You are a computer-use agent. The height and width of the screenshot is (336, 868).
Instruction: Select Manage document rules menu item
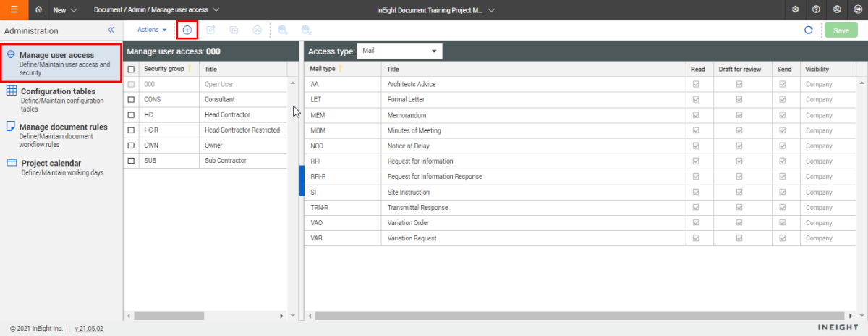(63, 127)
